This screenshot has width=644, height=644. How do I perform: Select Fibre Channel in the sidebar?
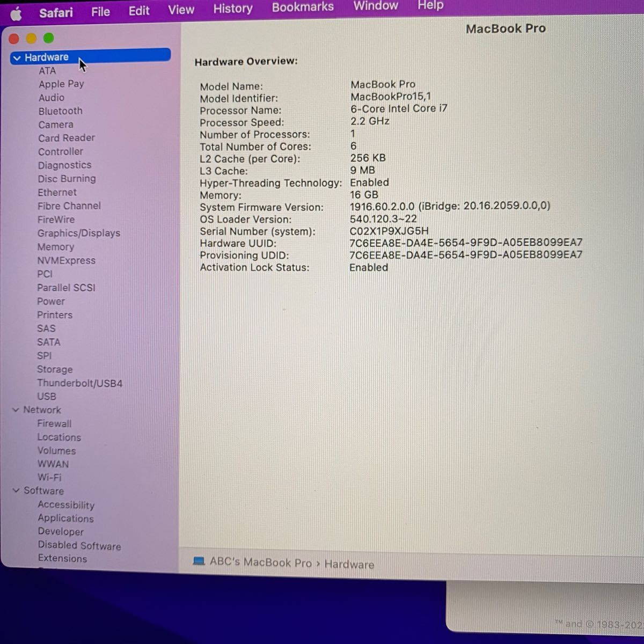[x=69, y=206]
